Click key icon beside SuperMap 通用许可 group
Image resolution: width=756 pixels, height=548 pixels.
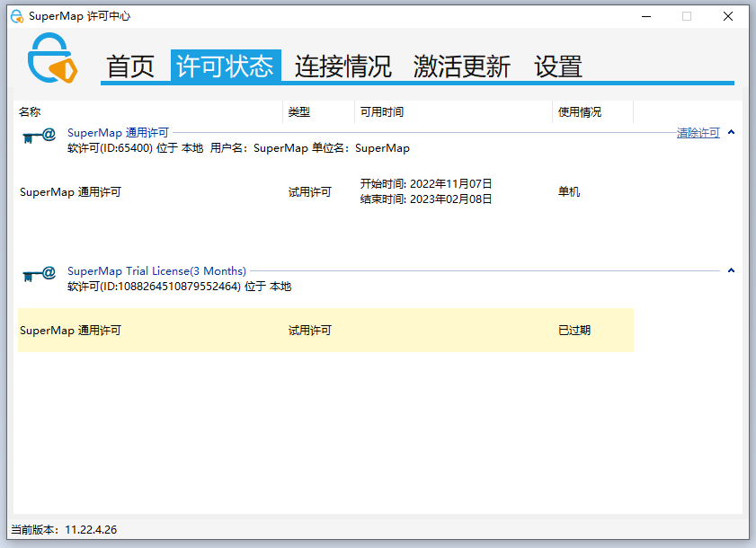39,136
